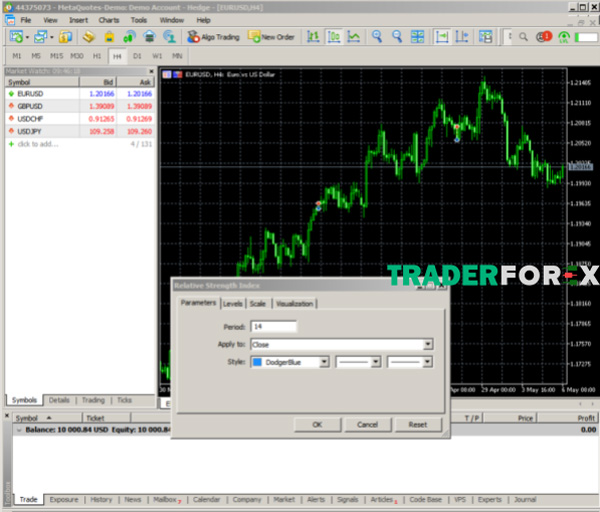Open a new chart window icon
This screenshot has height=512, width=600.
pos(16,37)
